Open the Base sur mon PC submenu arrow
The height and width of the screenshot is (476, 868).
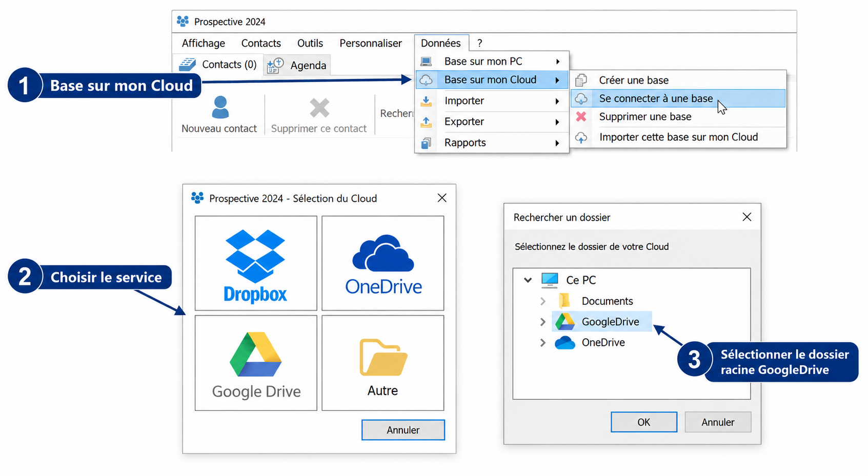click(x=558, y=61)
